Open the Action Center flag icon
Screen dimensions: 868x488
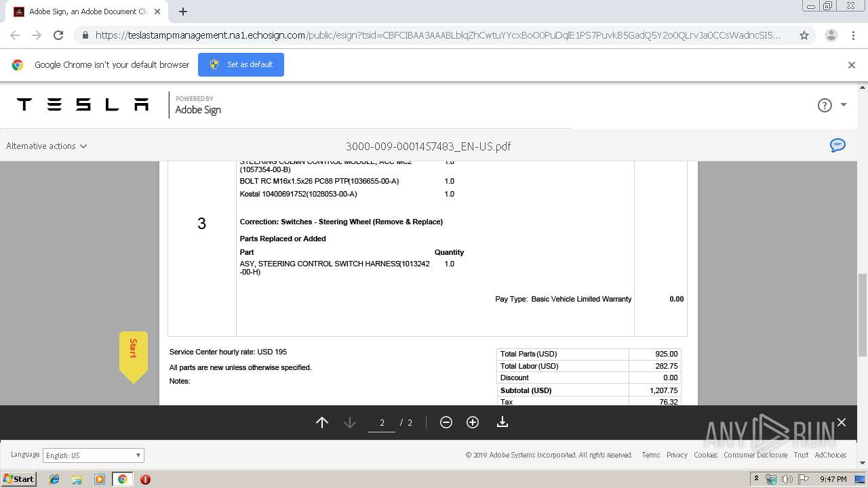[802, 479]
